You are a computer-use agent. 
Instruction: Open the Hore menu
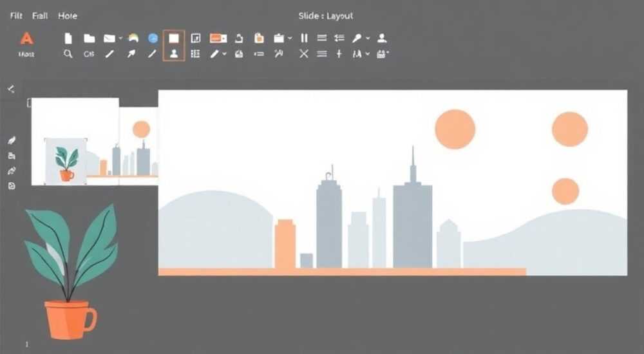point(68,15)
